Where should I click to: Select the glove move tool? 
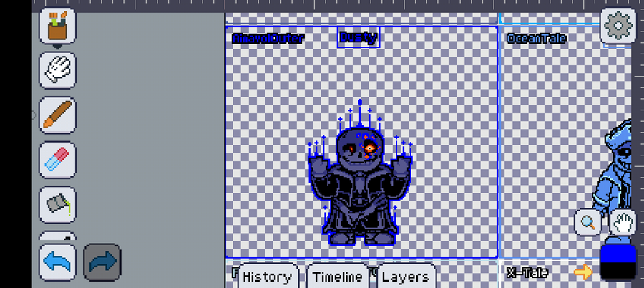(57, 70)
